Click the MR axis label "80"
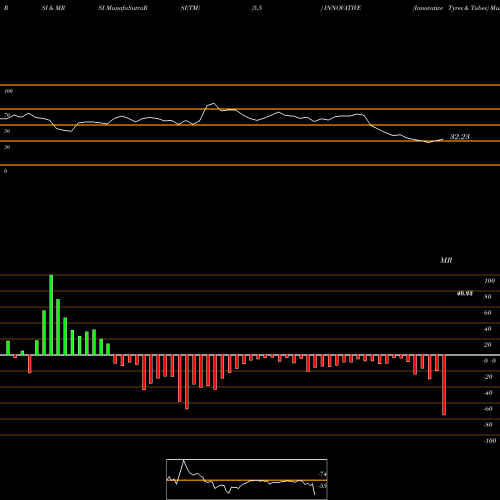 [488, 297]
